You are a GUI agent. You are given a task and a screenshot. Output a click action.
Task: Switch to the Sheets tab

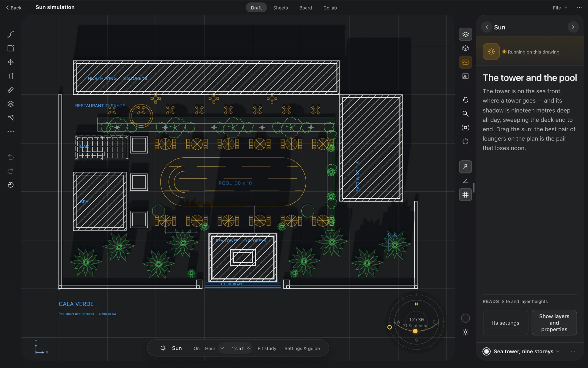point(281,8)
